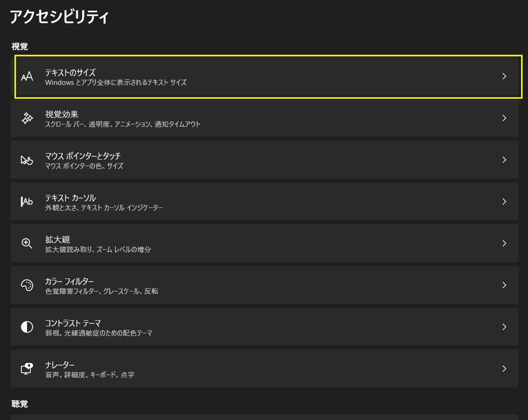Click chevron beside カラー フィルター

(504, 285)
